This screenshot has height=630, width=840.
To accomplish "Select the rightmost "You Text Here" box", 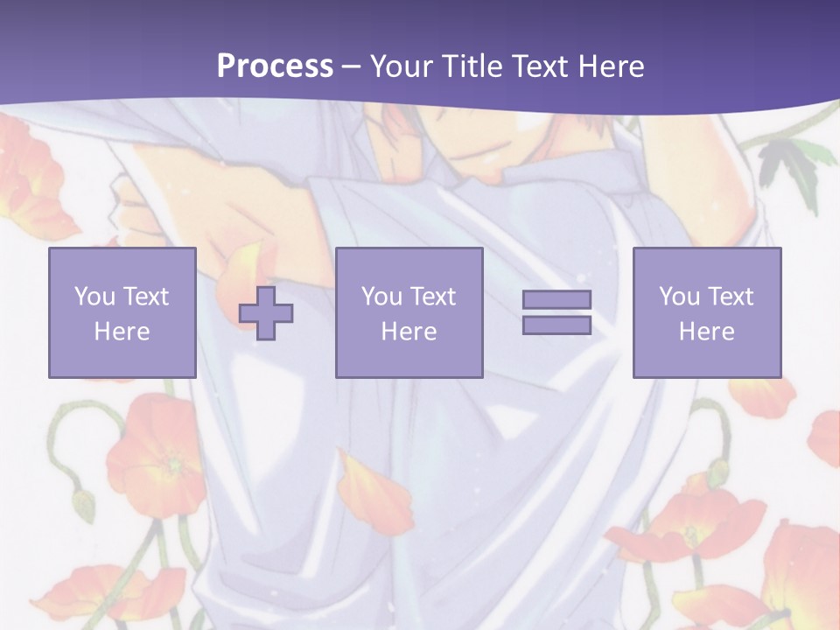I will 706,312.
